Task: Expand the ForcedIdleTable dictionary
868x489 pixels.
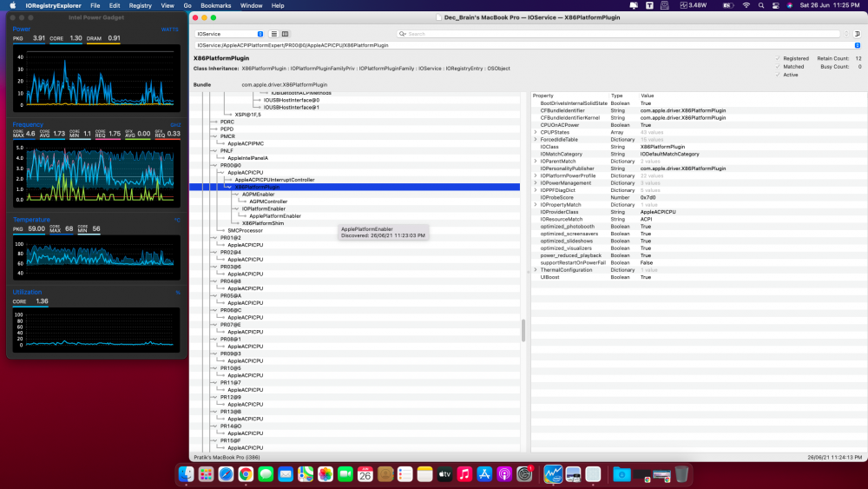Action: 536,140
